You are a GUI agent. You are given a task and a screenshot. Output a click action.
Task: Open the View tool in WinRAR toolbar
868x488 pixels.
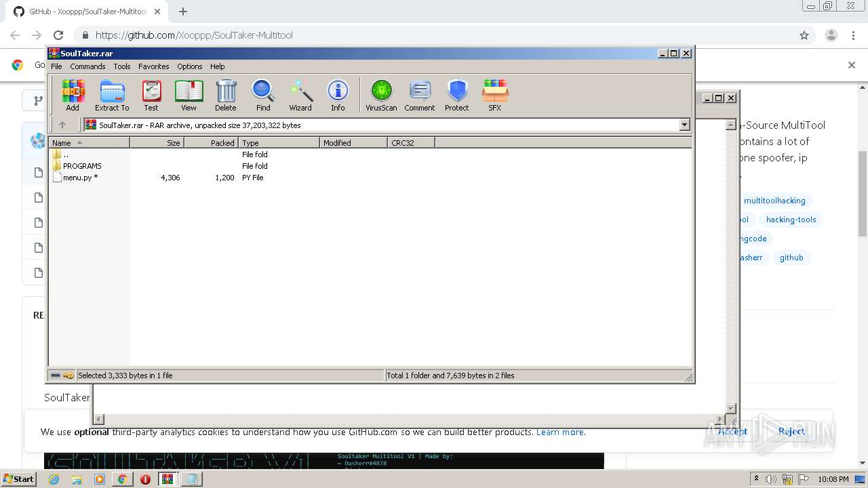coord(189,95)
